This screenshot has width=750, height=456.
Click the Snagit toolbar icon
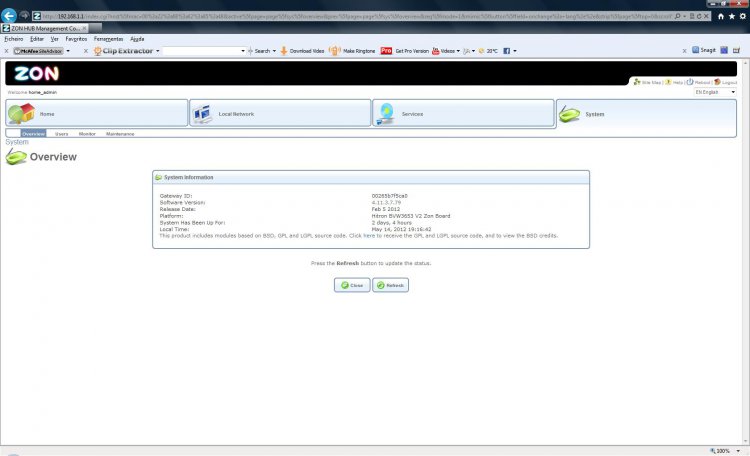695,50
